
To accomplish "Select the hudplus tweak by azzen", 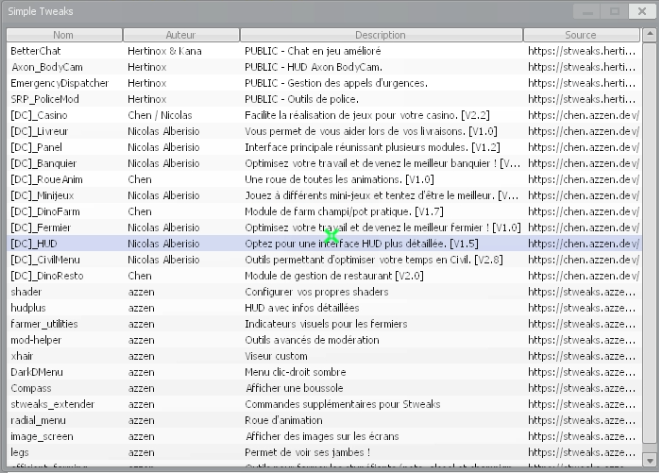I will click(28, 308).
